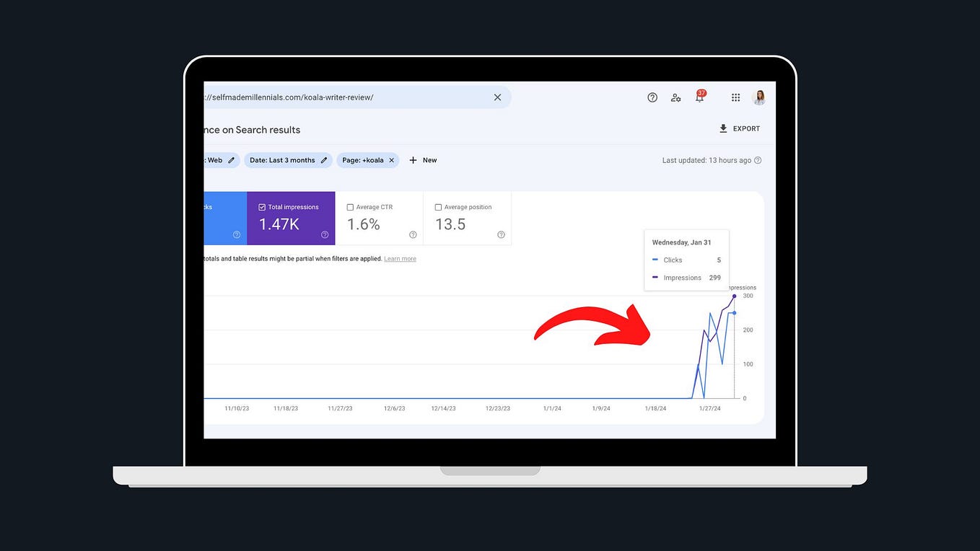Open the Help question mark icon
This screenshot has height=551, width=980.
[652, 97]
